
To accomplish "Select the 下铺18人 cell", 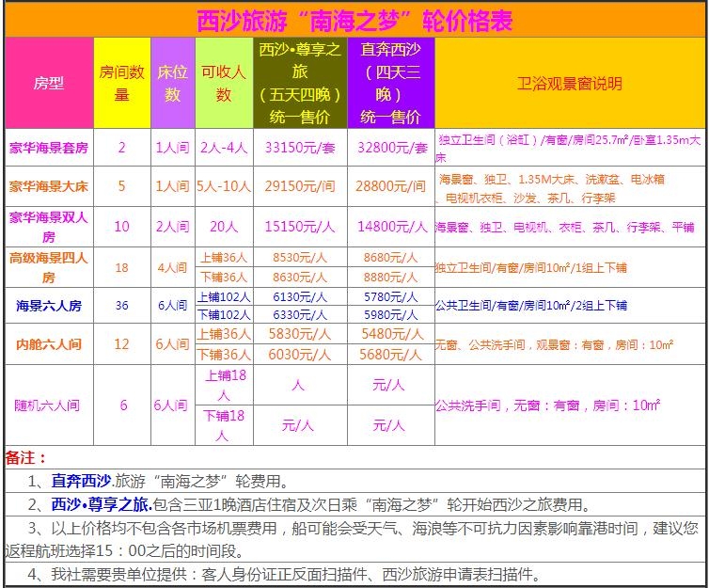I will pyautogui.click(x=224, y=425).
